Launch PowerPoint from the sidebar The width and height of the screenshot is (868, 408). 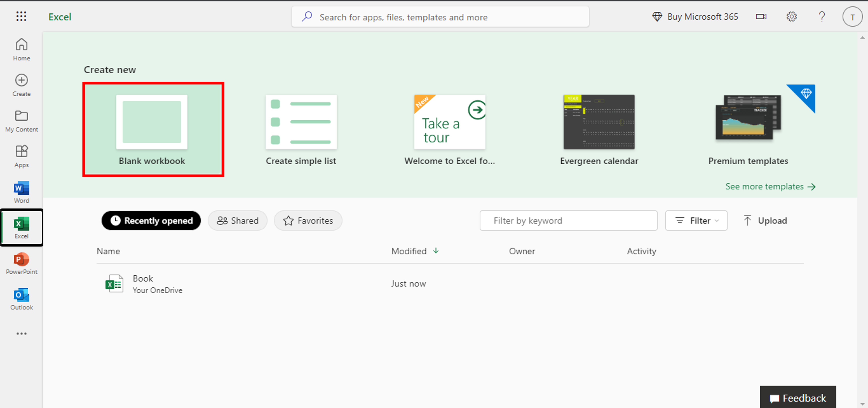(x=22, y=263)
